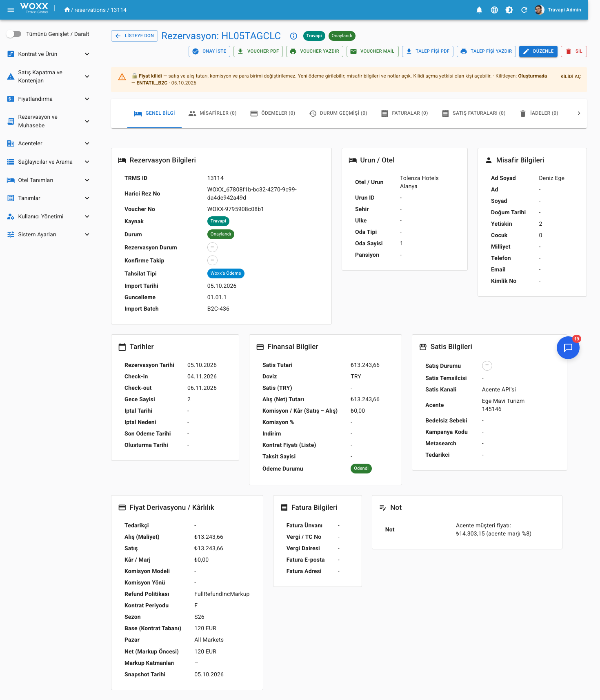The width and height of the screenshot is (600, 700).
Task: Switch to the Faturalar (0) tab
Action: 404,113
